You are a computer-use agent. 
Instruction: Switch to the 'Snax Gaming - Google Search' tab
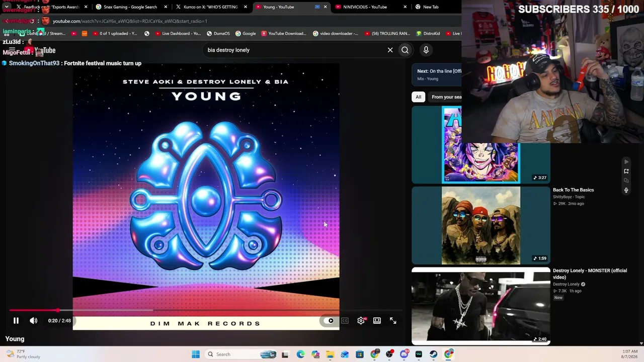(130, 7)
